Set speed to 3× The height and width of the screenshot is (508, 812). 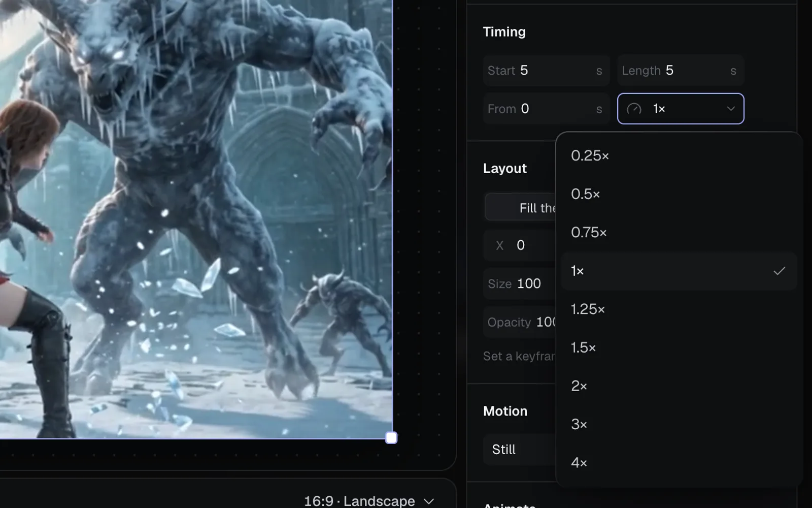coord(679,425)
